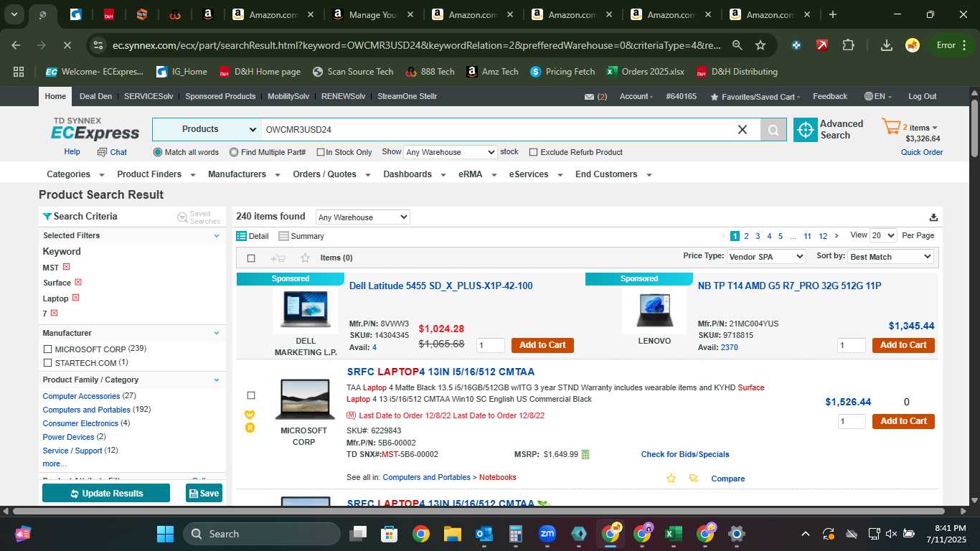
Task: Click the Dell Latitude quantity field
Action: (x=491, y=346)
